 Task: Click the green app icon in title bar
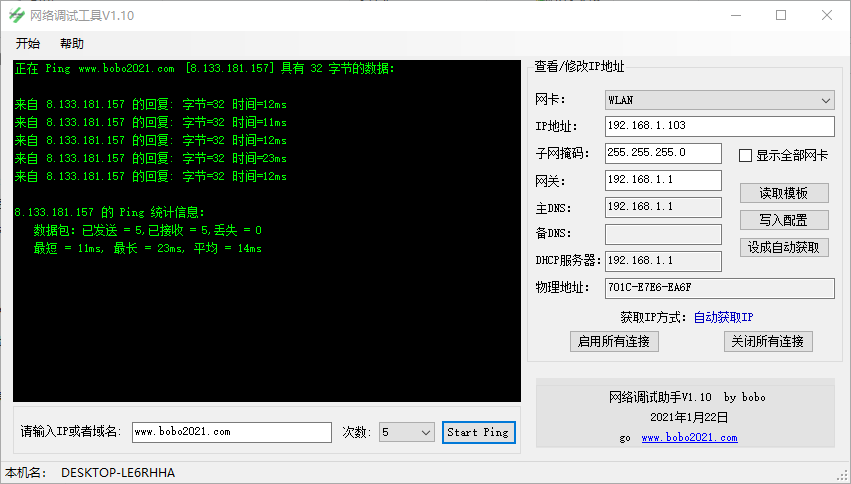coord(17,15)
